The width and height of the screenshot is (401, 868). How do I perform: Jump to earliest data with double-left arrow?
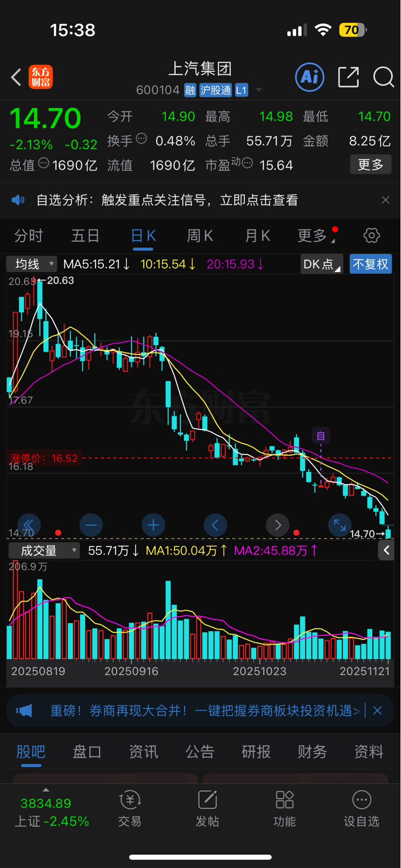click(29, 525)
